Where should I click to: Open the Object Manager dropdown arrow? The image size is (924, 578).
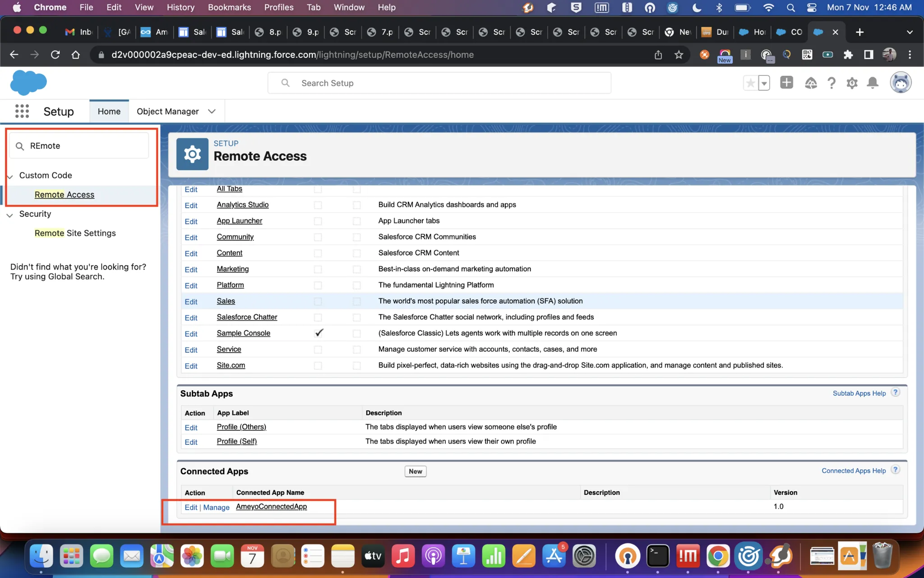point(212,111)
